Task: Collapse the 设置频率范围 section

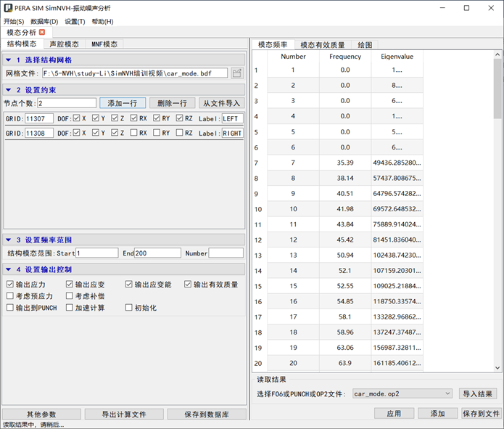Action: point(8,240)
